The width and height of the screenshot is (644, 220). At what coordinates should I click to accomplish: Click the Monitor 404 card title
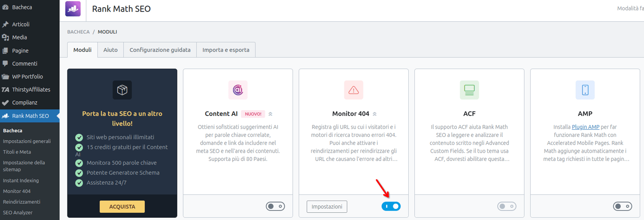click(351, 114)
